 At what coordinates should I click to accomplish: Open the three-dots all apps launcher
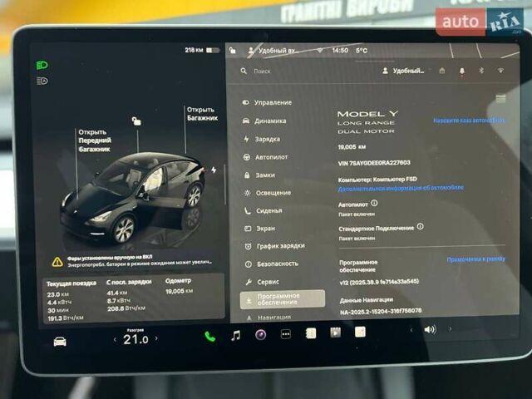pyautogui.click(x=286, y=334)
